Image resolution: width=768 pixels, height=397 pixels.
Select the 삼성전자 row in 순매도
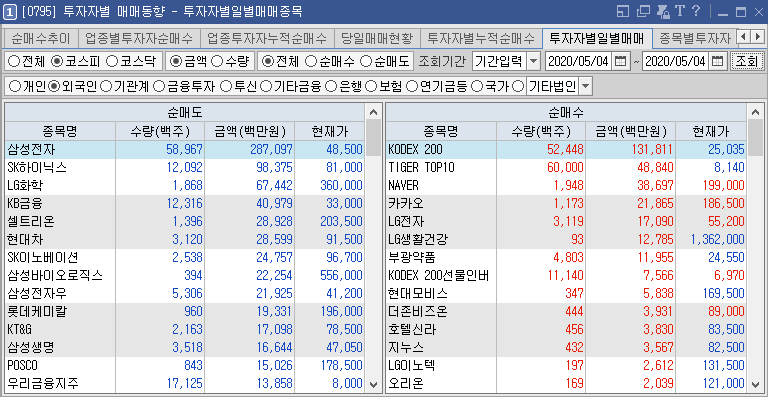point(185,149)
